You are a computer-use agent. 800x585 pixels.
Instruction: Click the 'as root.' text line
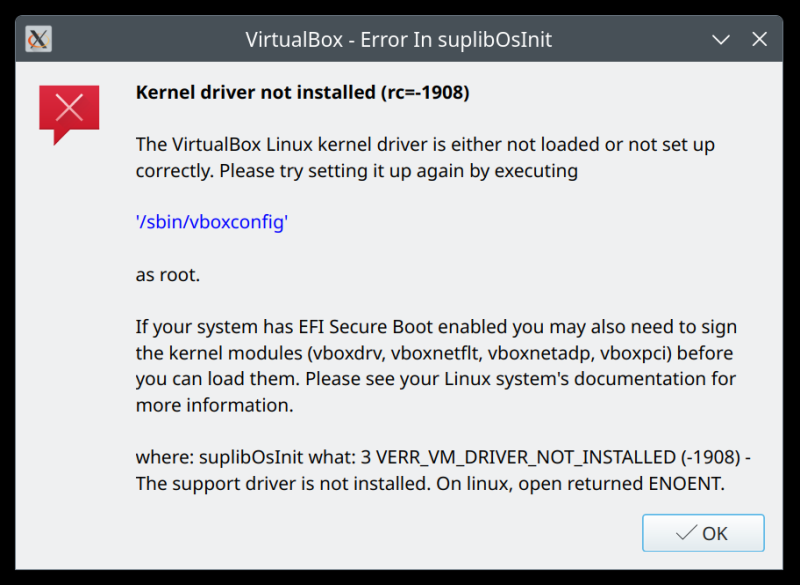click(168, 274)
